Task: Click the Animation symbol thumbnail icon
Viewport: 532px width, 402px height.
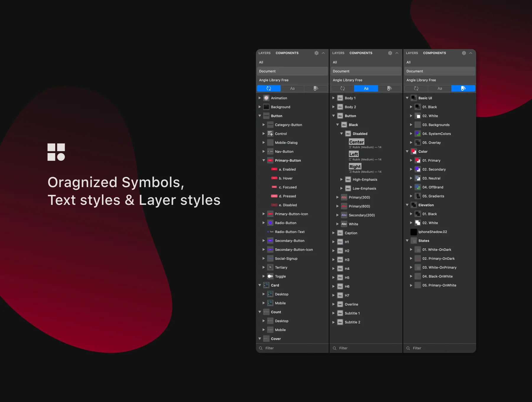Action: pos(266,98)
